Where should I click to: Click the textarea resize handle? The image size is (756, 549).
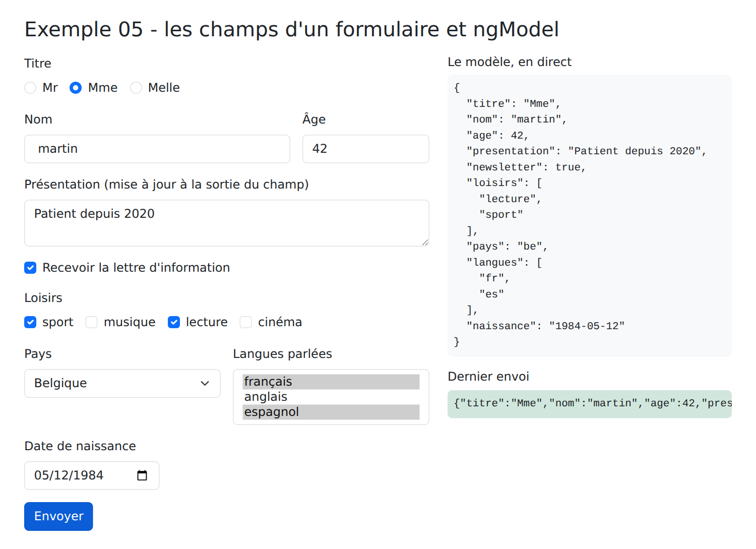(x=425, y=242)
